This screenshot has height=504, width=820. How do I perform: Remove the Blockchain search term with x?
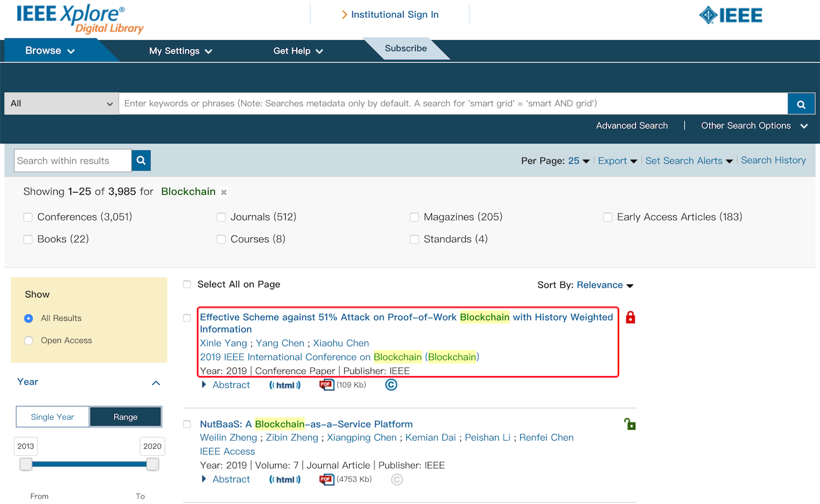pos(224,192)
